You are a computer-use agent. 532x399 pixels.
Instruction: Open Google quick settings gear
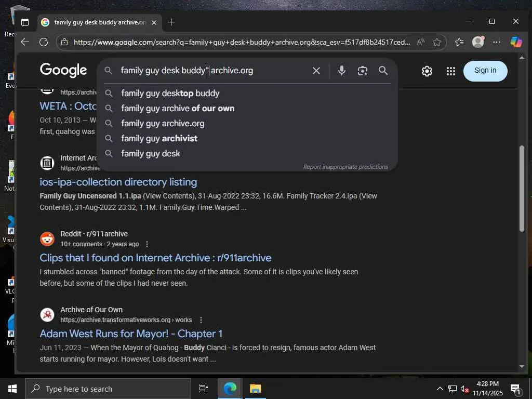click(427, 71)
